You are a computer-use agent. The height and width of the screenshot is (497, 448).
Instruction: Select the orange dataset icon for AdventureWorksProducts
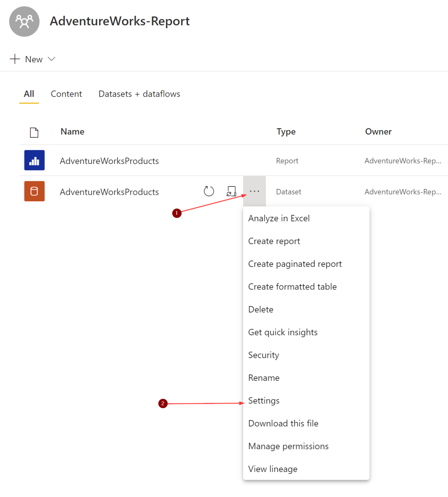click(34, 191)
